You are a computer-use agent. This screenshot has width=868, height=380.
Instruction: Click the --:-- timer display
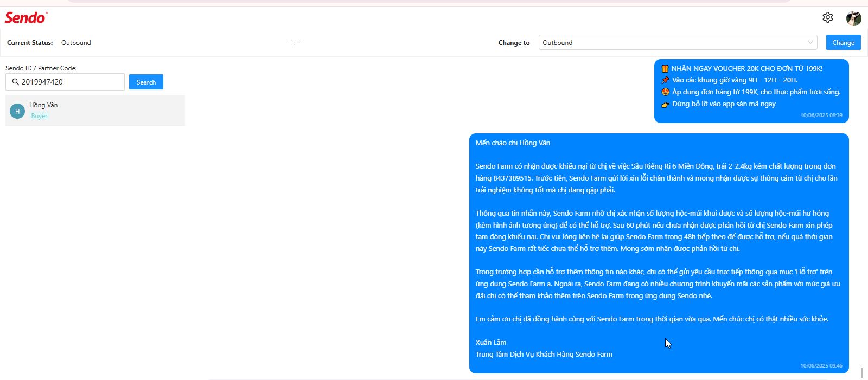click(x=295, y=43)
